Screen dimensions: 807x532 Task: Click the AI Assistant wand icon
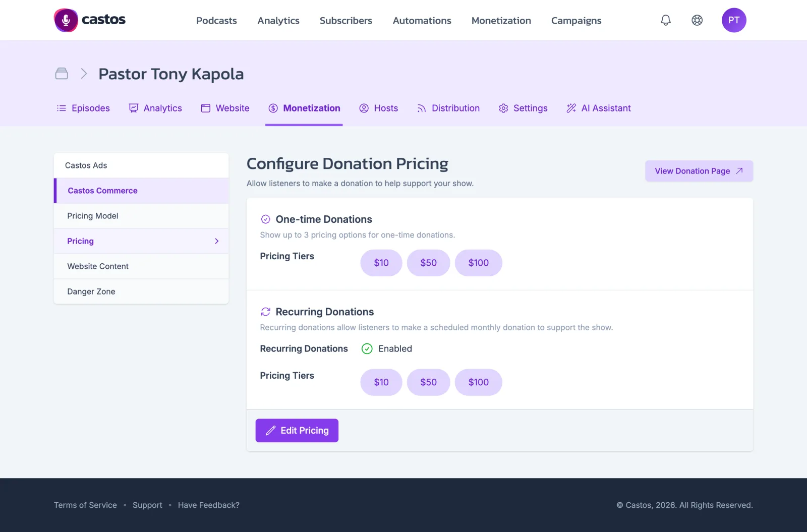(571, 108)
